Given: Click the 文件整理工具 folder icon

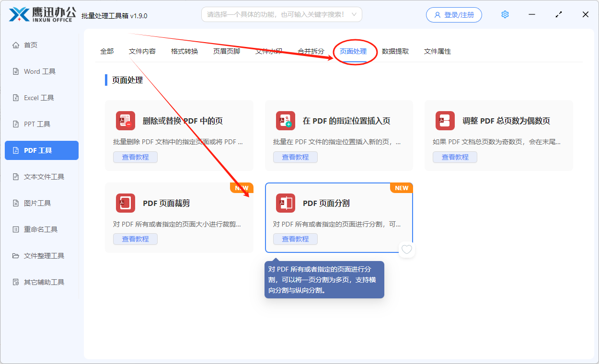Looking at the screenshot, I should click(x=15, y=256).
